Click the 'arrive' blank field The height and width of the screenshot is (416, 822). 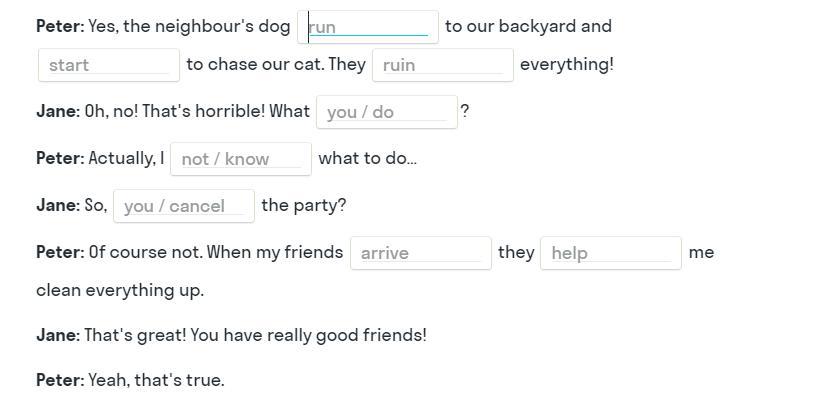[x=421, y=253]
